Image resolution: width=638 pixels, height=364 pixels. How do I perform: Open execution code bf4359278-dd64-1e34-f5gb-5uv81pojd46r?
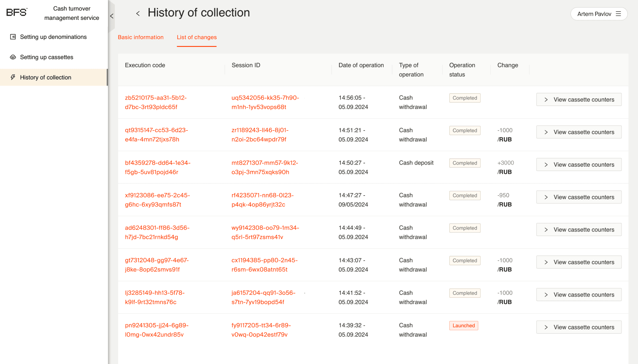coord(158,167)
